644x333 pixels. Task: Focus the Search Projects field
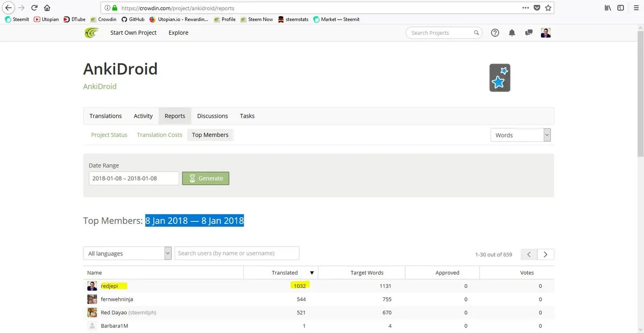(444, 33)
